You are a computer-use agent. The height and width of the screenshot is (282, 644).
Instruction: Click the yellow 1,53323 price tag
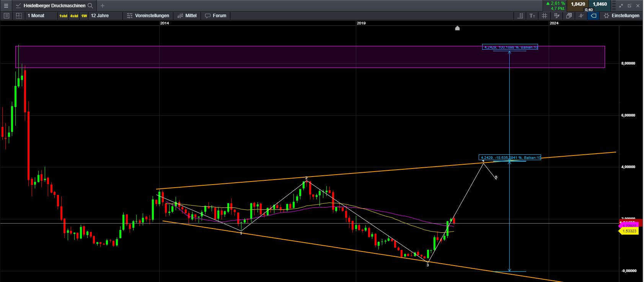point(629,231)
